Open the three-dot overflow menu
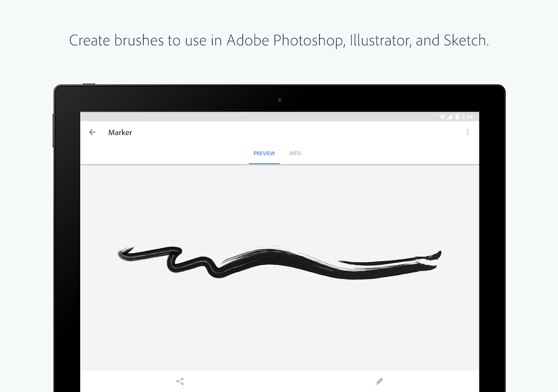This screenshot has height=392, width=558. 468,132
